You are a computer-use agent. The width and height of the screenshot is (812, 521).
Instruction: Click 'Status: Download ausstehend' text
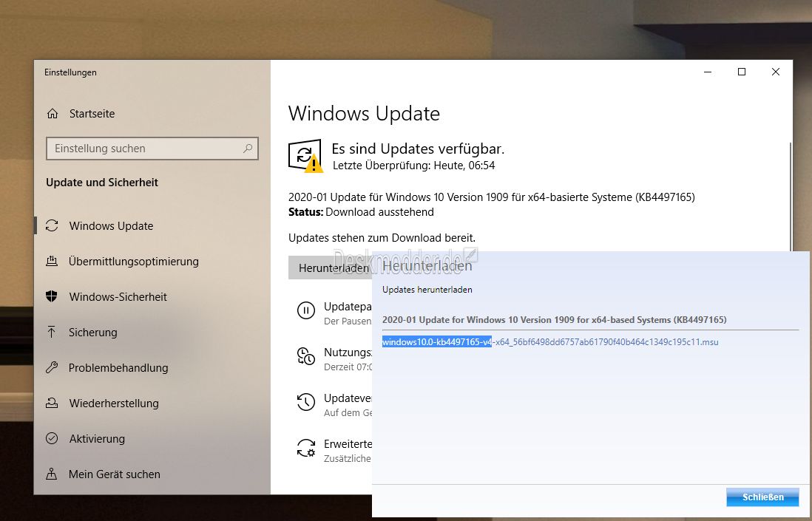pos(361,212)
